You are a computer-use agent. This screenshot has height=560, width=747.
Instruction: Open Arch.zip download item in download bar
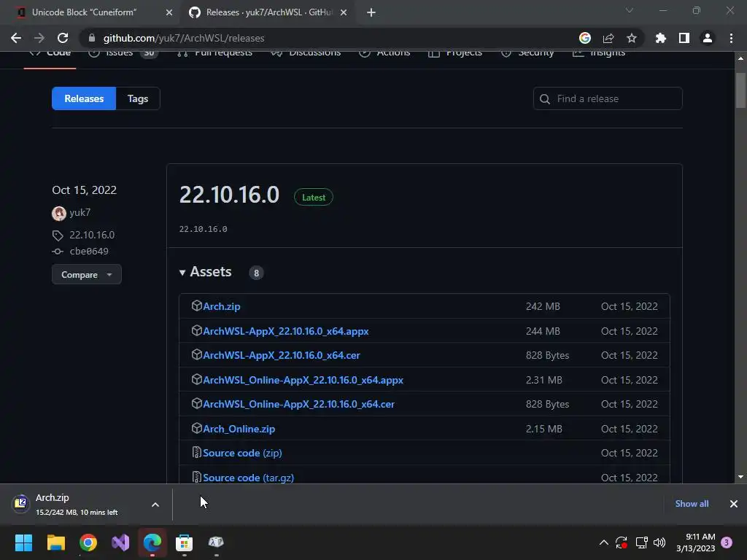(76, 504)
